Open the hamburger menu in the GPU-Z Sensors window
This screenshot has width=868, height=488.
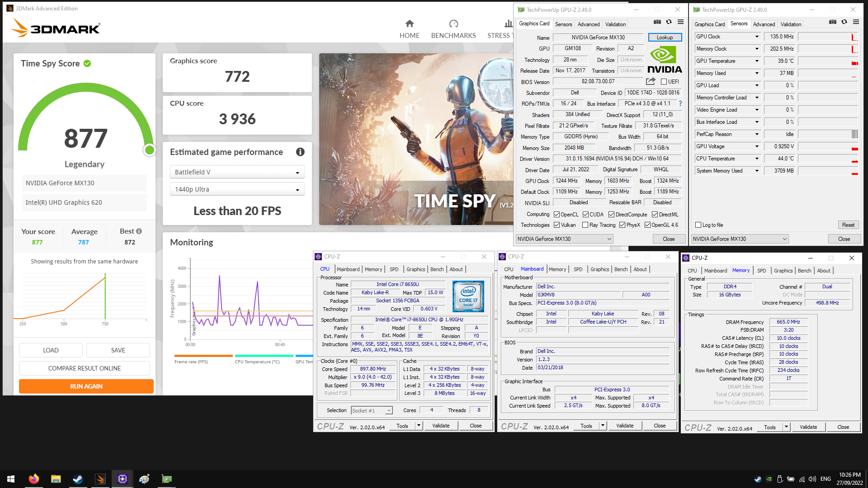(856, 22)
